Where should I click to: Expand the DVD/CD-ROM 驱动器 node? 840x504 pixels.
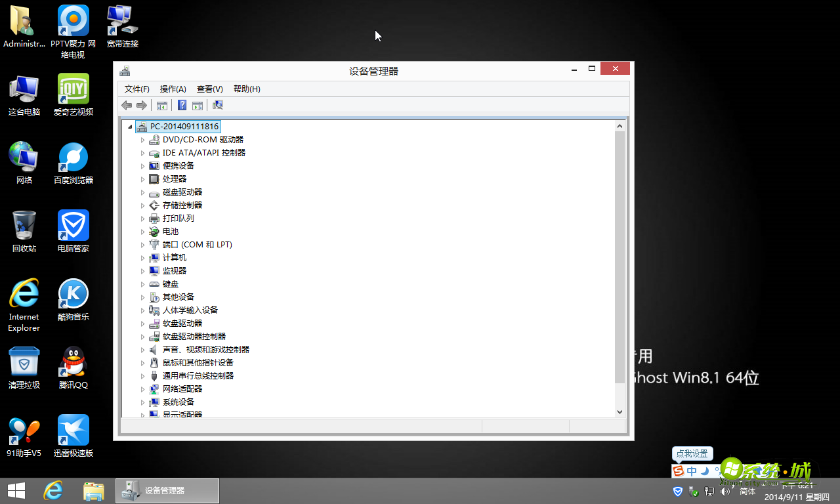point(144,139)
